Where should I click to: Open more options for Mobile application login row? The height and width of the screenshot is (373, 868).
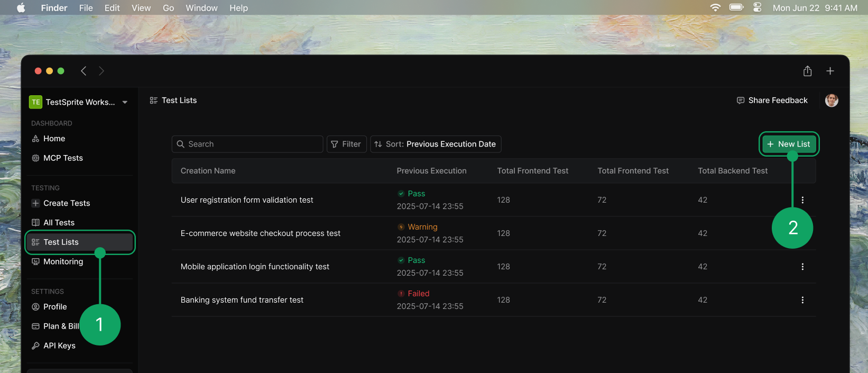click(802, 267)
